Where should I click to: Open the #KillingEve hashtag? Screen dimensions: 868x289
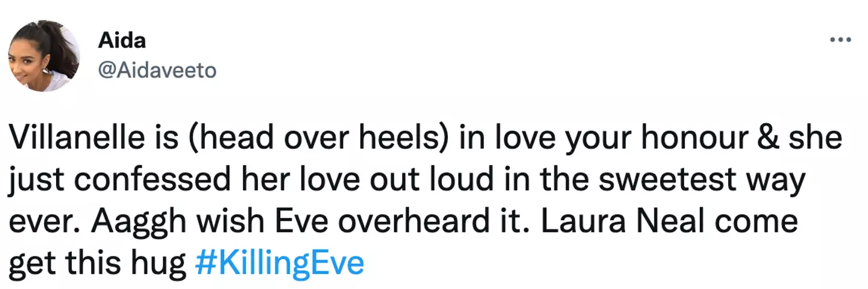tap(280, 263)
